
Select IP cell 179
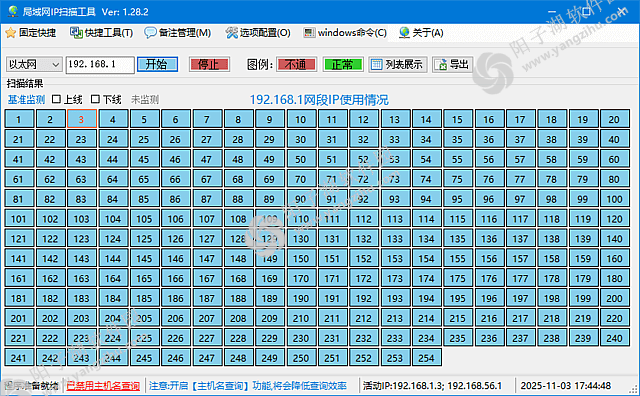point(583,279)
